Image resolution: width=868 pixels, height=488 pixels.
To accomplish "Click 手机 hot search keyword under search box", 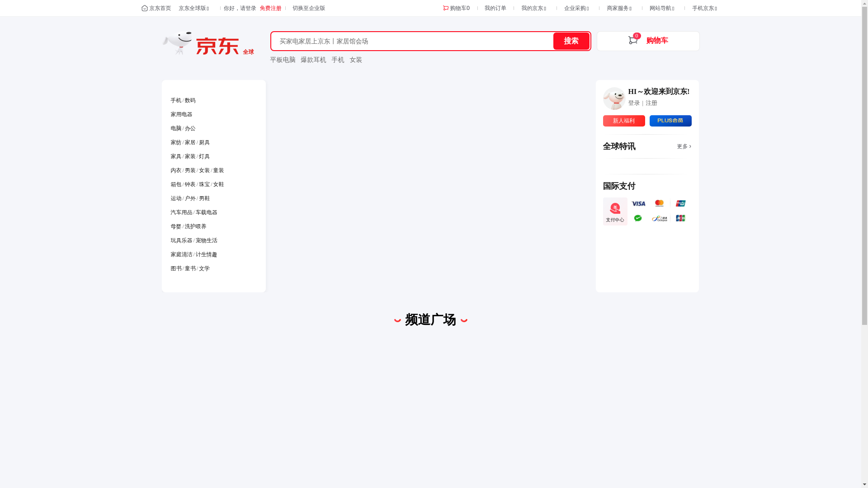I will [x=338, y=60].
